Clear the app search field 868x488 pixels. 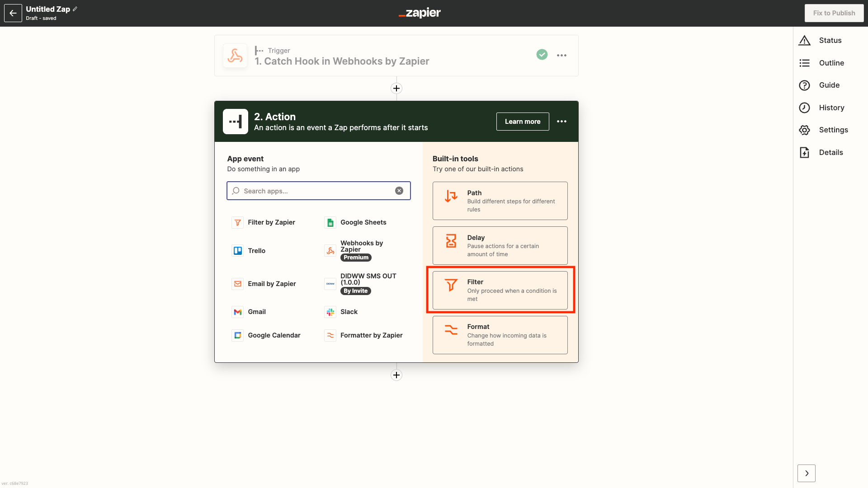(x=399, y=191)
